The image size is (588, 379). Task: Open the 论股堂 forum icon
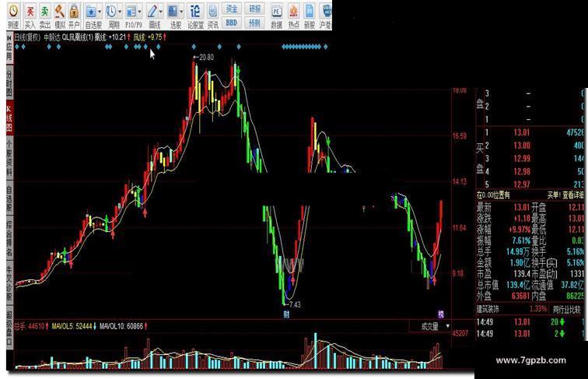pos(195,11)
